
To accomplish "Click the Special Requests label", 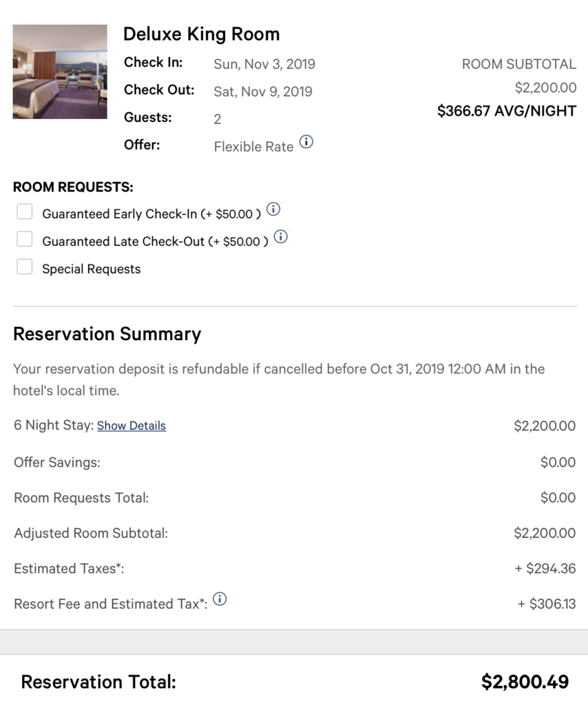I will point(92,269).
